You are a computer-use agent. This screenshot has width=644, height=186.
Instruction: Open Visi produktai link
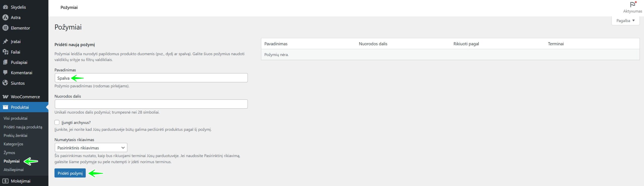(x=16, y=118)
